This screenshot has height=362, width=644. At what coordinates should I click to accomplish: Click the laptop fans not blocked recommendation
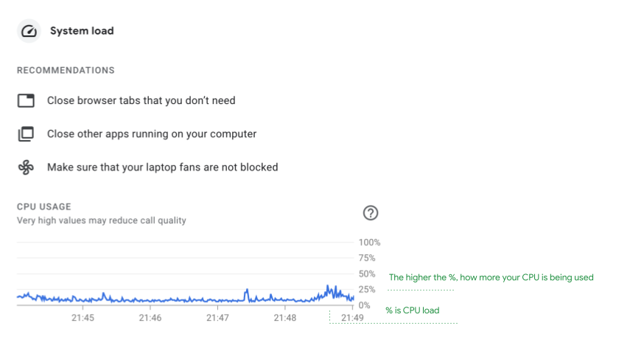click(162, 167)
